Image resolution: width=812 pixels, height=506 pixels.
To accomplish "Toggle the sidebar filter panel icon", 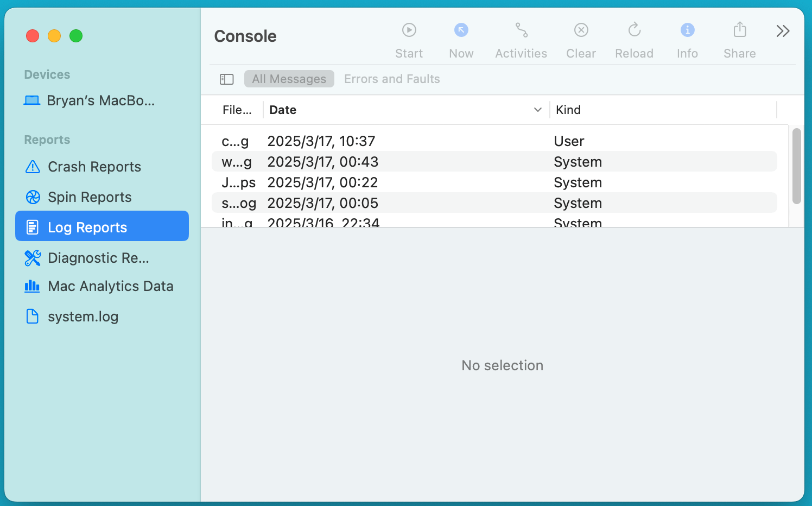I will coord(226,79).
